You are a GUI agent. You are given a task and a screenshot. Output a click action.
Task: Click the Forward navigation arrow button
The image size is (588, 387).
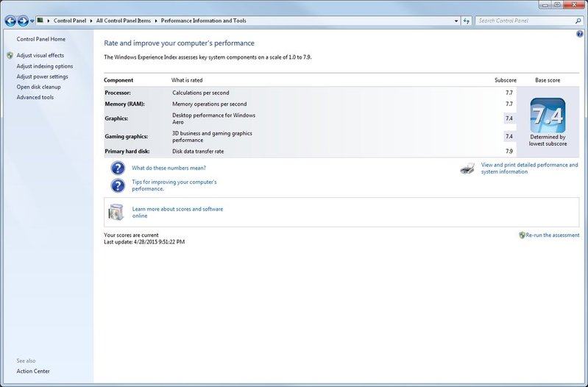click(x=23, y=21)
